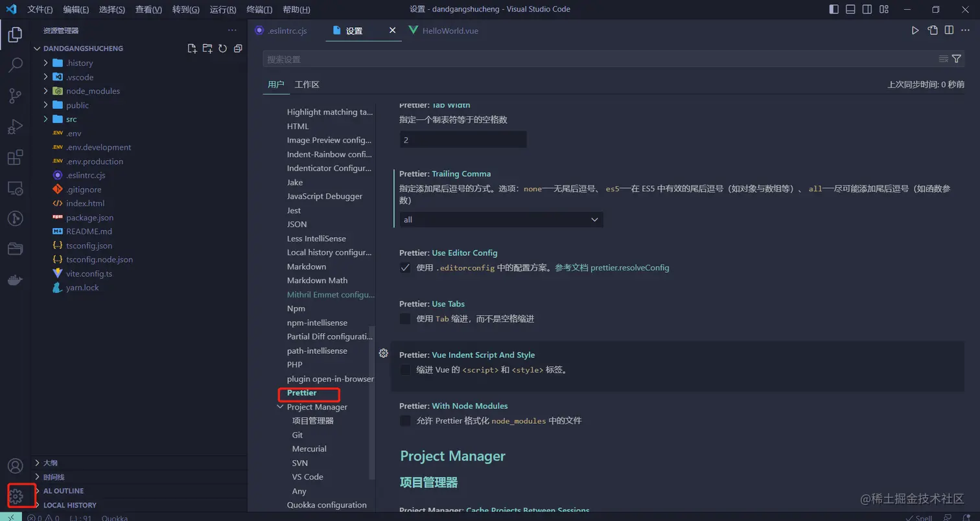Open prettier.resolveConfig documentation link
This screenshot has width=980, height=521.
(x=630, y=268)
